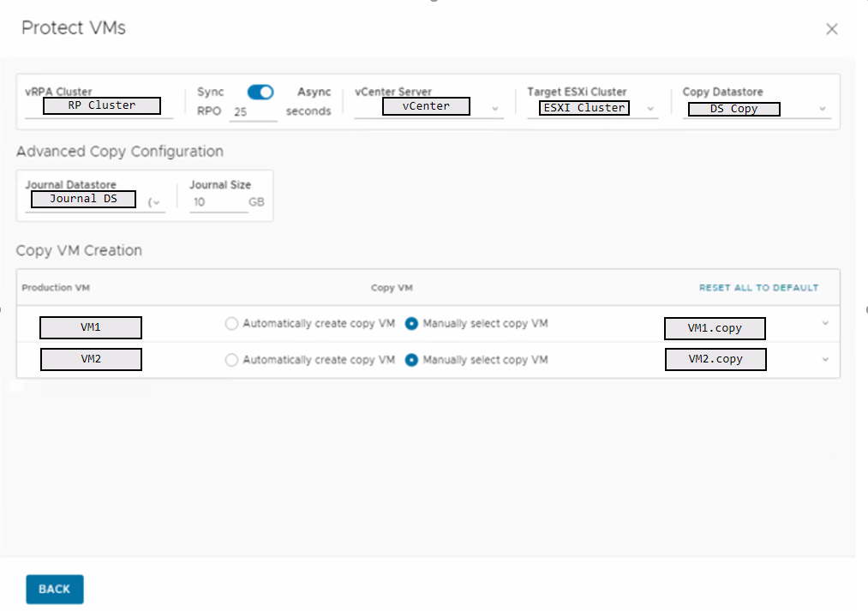
Task: Expand the copy VM chevron beside VM2.copy
Action: [825, 359]
